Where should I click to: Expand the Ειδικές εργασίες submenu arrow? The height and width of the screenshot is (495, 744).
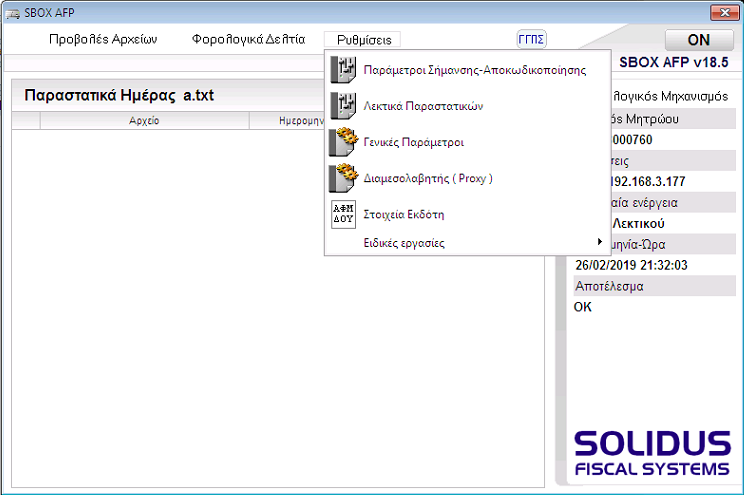[x=600, y=242]
